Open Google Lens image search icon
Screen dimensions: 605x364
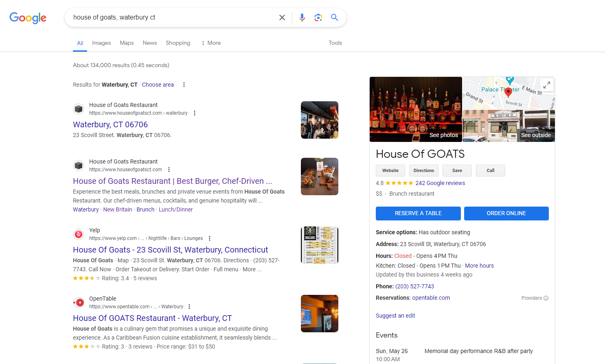(x=318, y=17)
